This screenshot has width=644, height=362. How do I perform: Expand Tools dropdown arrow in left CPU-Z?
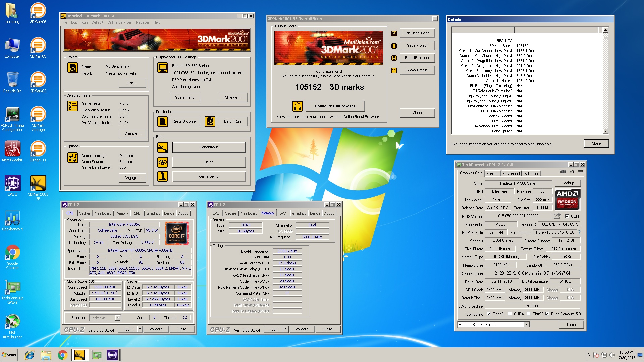[140, 329]
